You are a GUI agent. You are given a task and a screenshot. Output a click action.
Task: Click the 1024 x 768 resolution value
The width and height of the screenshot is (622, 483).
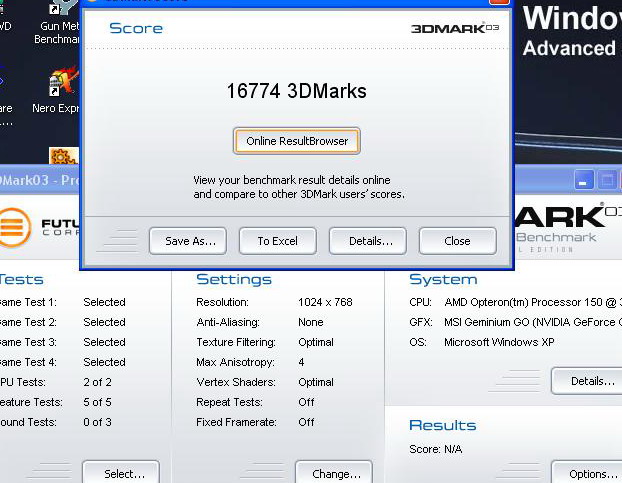[325, 302]
